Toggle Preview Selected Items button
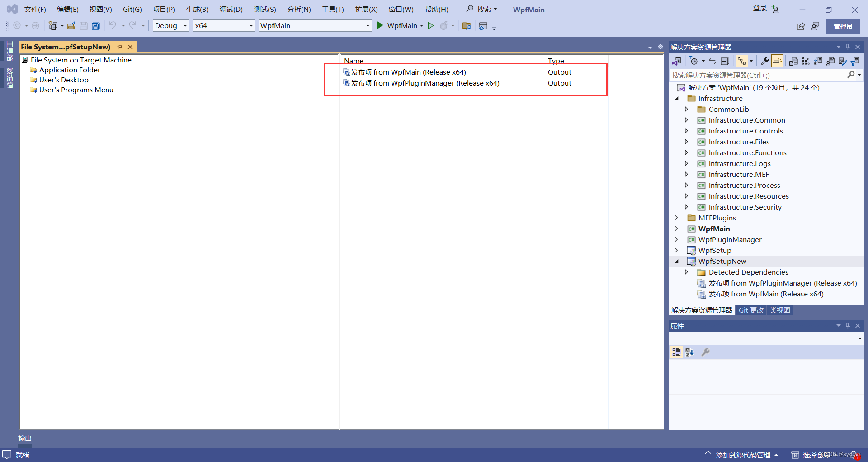 pos(777,61)
